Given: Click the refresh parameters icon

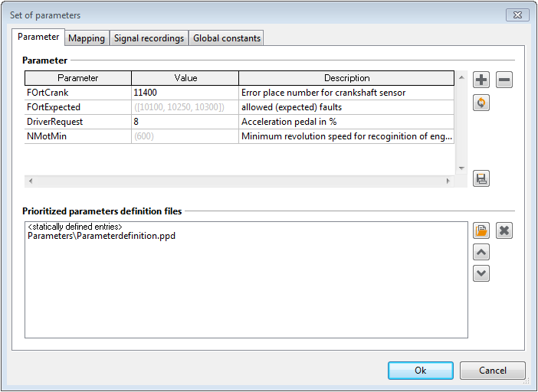Looking at the screenshot, I should (481, 103).
